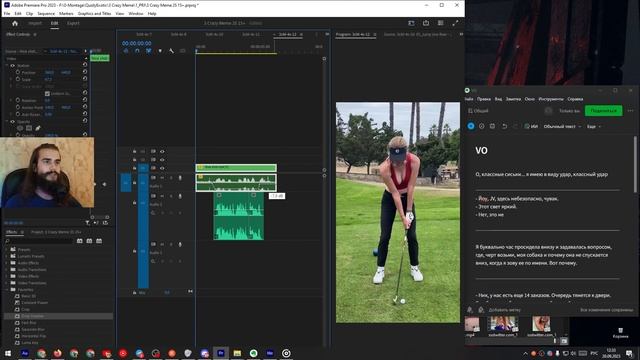Image resolution: width=640 pixels, height=360 pixels.
Task: Open the Quick Export icon in header
Action: click(426, 23)
